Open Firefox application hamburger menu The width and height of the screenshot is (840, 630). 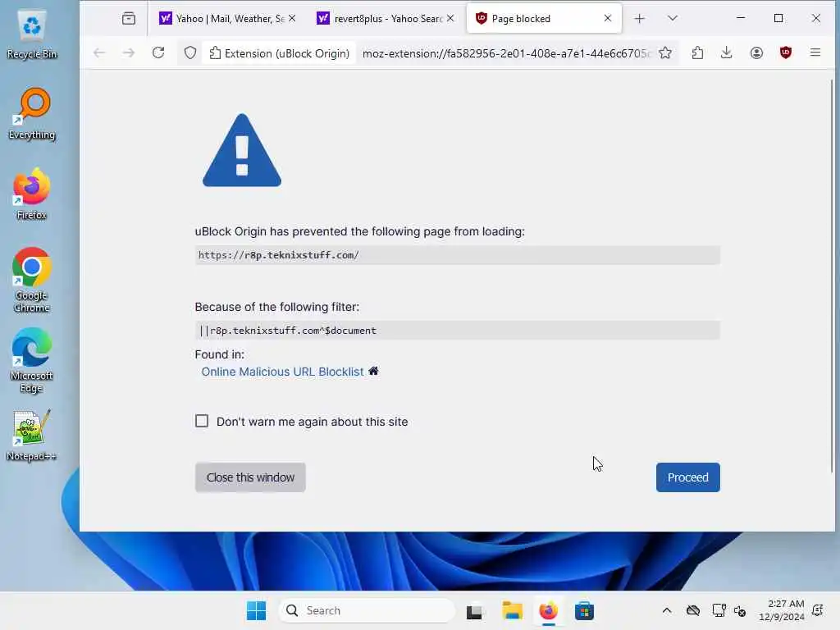coord(815,52)
